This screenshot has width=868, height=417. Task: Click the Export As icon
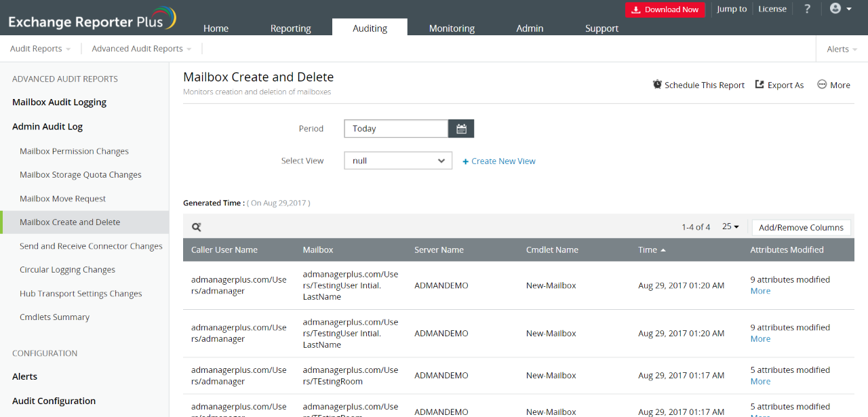point(759,85)
